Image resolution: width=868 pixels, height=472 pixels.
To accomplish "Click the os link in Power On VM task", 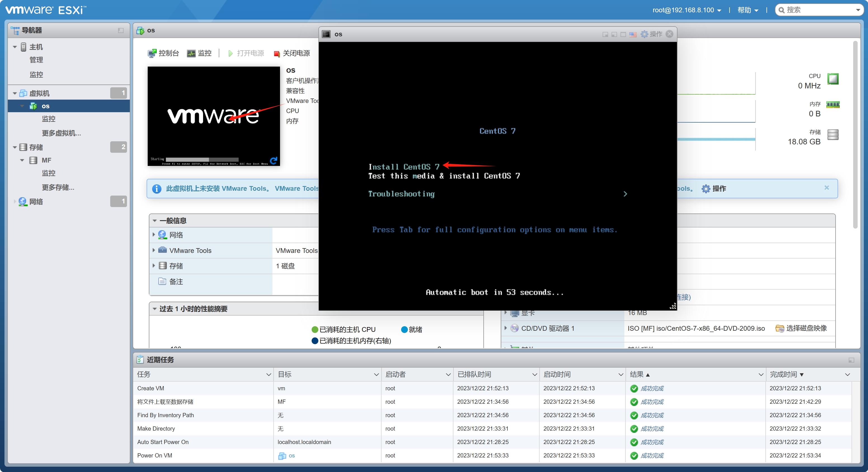I will 291,455.
